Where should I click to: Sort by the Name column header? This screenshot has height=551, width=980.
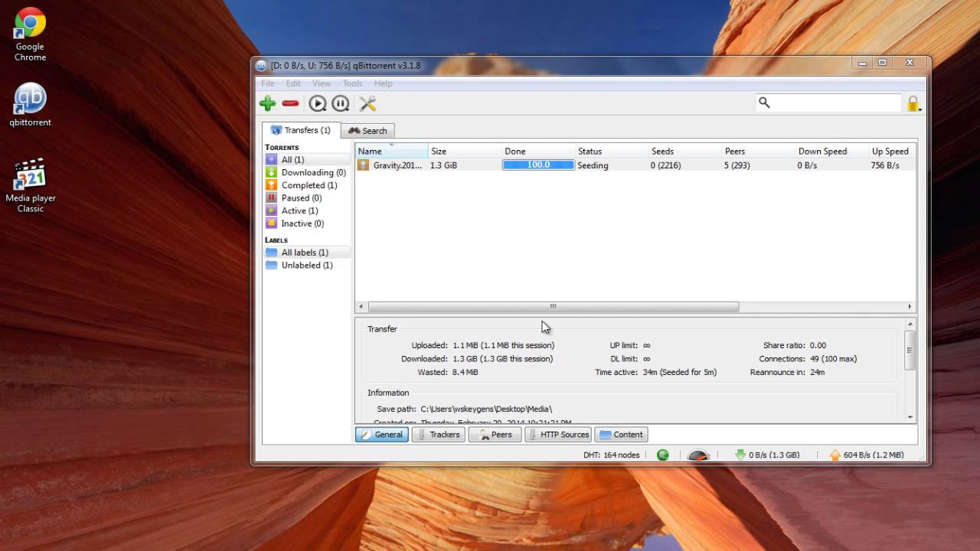[x=391, y=151]
